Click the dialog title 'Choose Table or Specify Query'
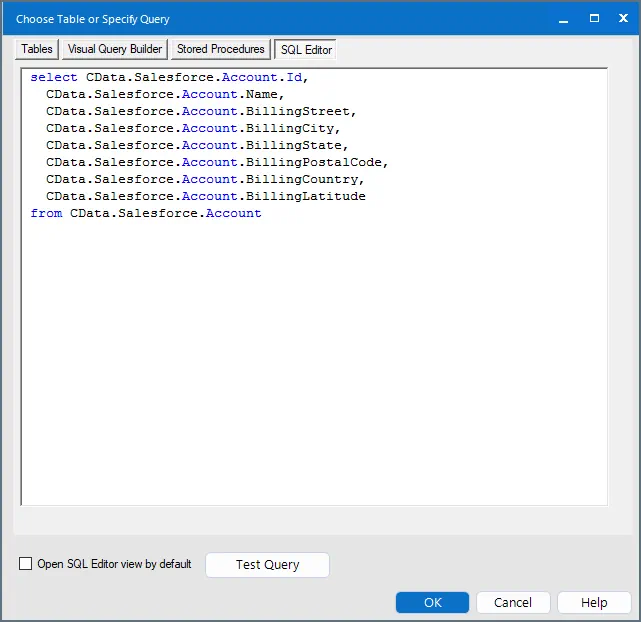Screen dimensions: 641x622 point(93,19)
